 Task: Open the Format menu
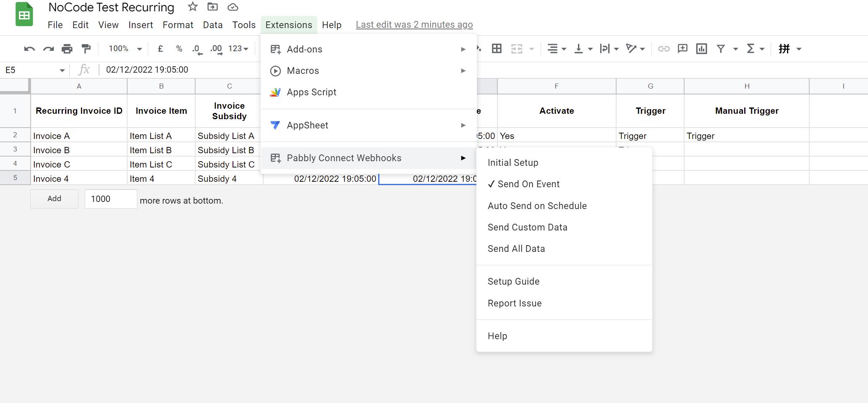(x=178, y=25)
